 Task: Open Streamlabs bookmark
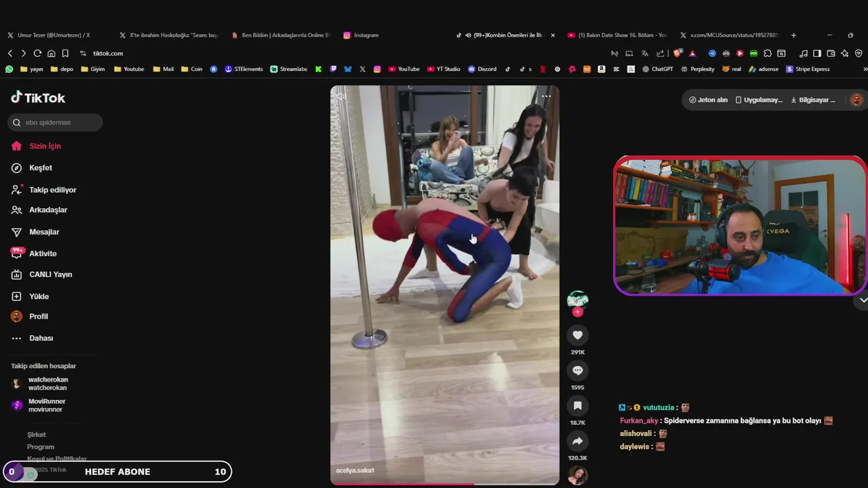289,69
